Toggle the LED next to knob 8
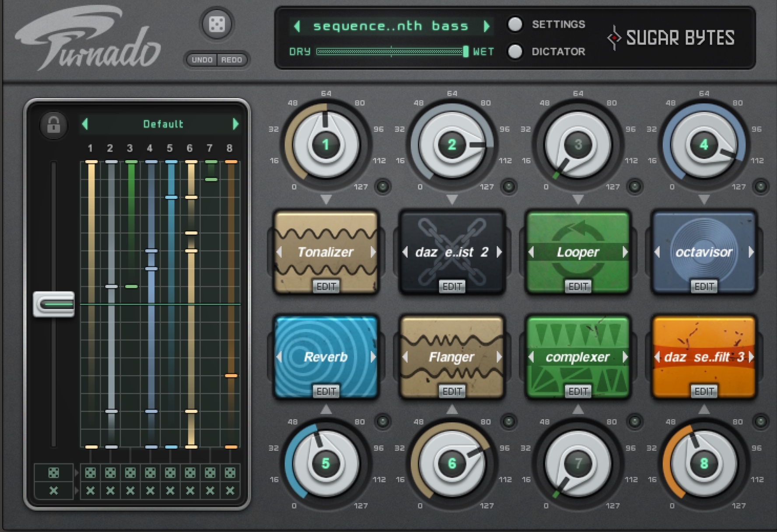Screen dimensions: 777x532 (x=761, y=421)
